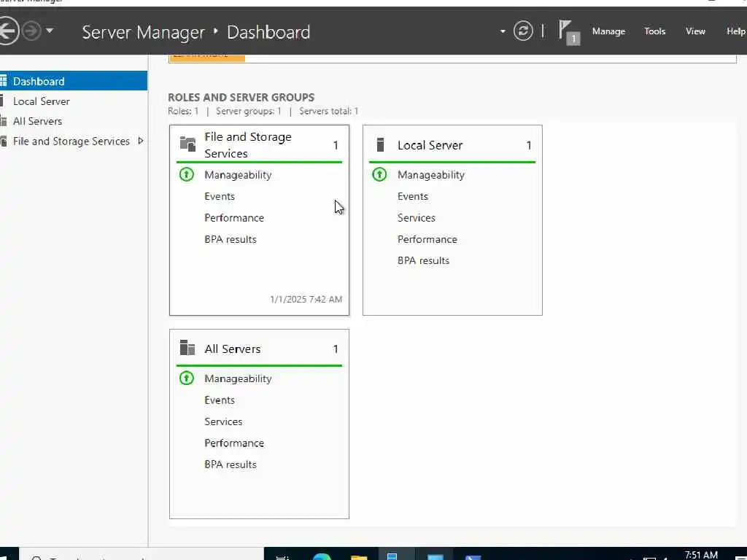Open Manageability in the Local Server tile
The image size is (747, 560).
coord(430,175)
